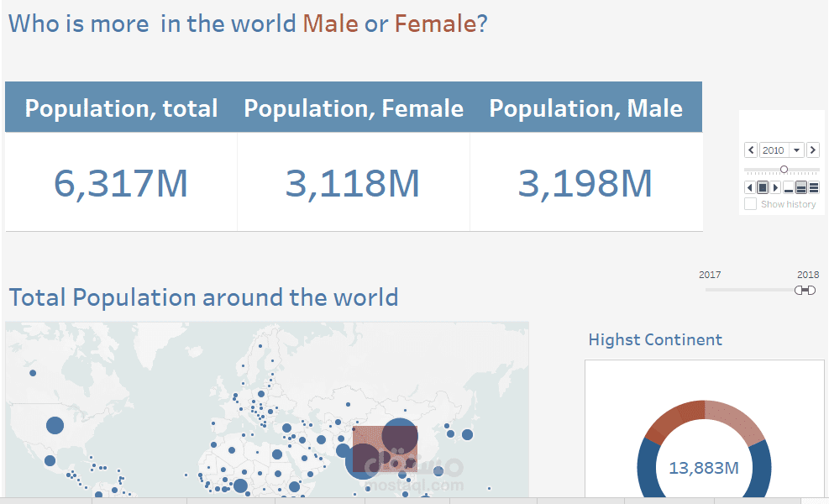Viewport: 829px width, 504px height.
Task: Select the Population, total header
Action: (121, 108)
